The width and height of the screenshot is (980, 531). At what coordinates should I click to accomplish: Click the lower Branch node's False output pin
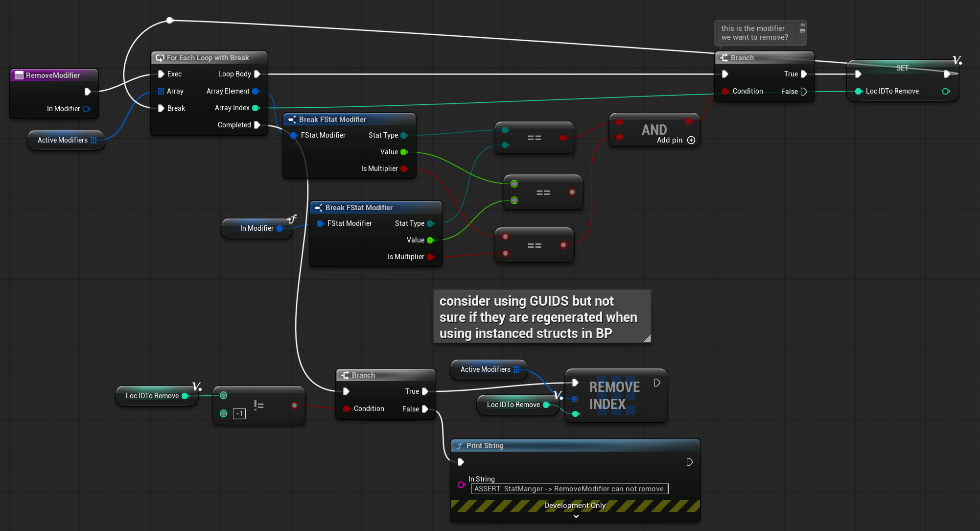pos(425,409)
